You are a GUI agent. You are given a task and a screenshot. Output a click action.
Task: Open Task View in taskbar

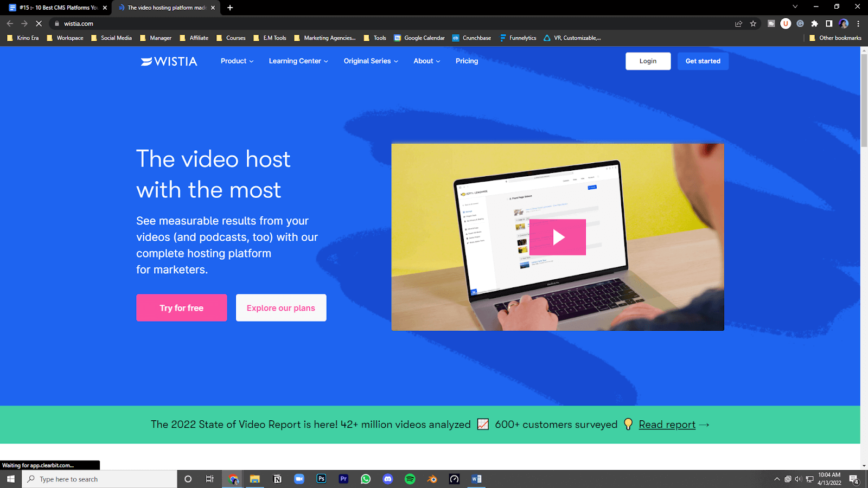210,479
